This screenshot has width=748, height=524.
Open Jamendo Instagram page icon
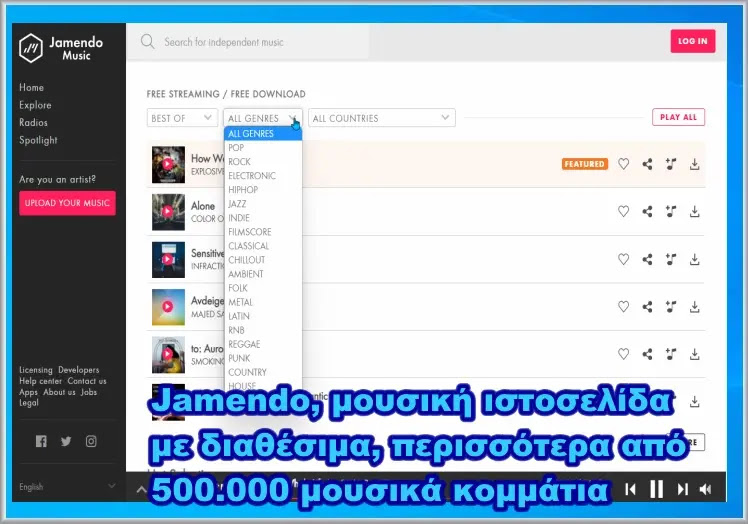(x=91, y=441)
